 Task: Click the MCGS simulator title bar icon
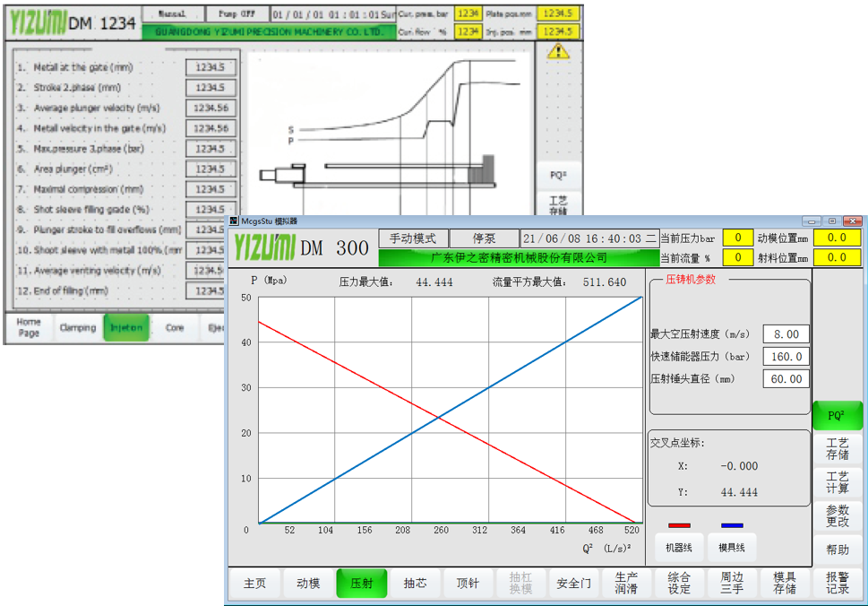pyautogui.click(x=234, y=221)
